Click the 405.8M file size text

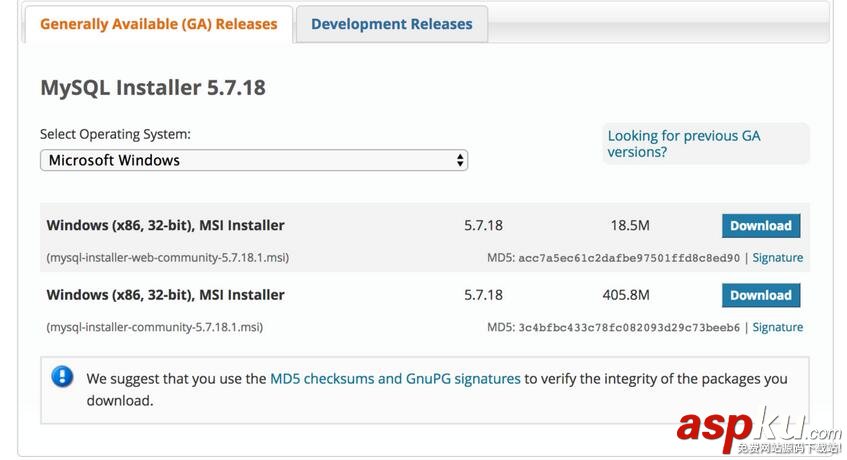pyautogui.click(x=626, y=295)
